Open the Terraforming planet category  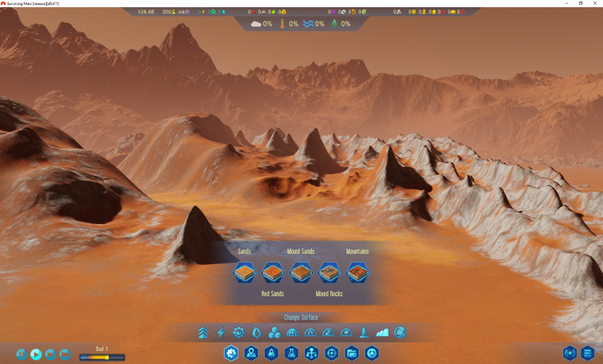(400, 332)
